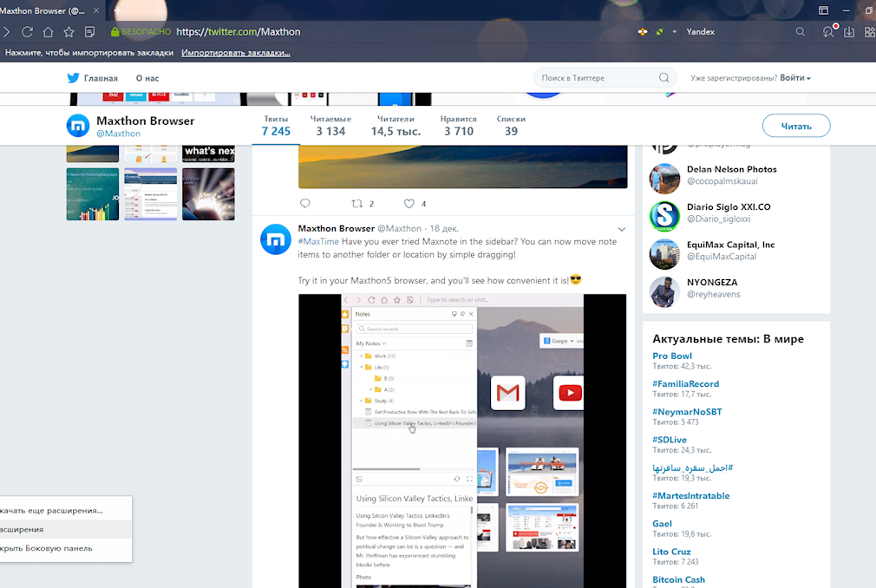Expand the tweet options chevron on the 18 дек. tweet
The image size is (876, 588).
(x=622, y=230)
